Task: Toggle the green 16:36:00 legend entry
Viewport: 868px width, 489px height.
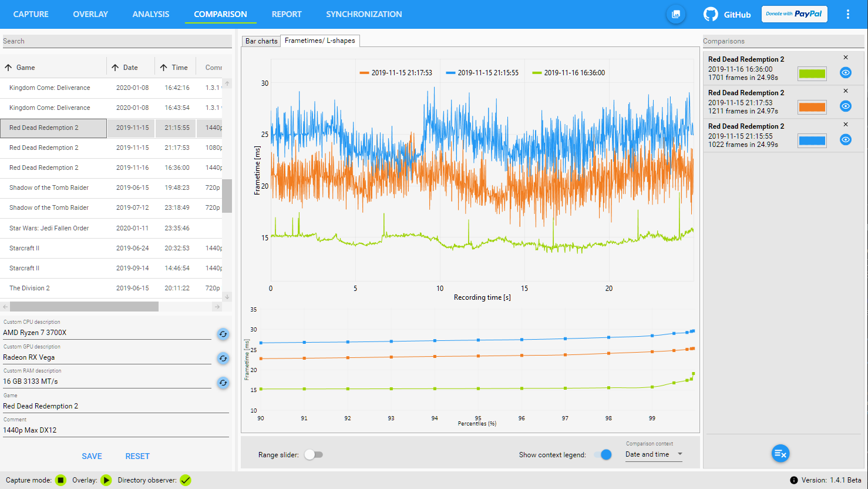Action: (x=568, y=73)
